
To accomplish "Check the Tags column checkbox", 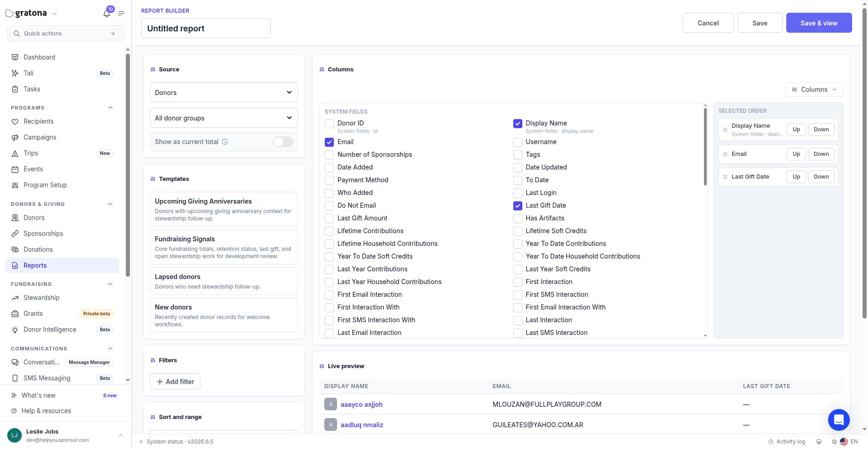I will pos(517,155).
